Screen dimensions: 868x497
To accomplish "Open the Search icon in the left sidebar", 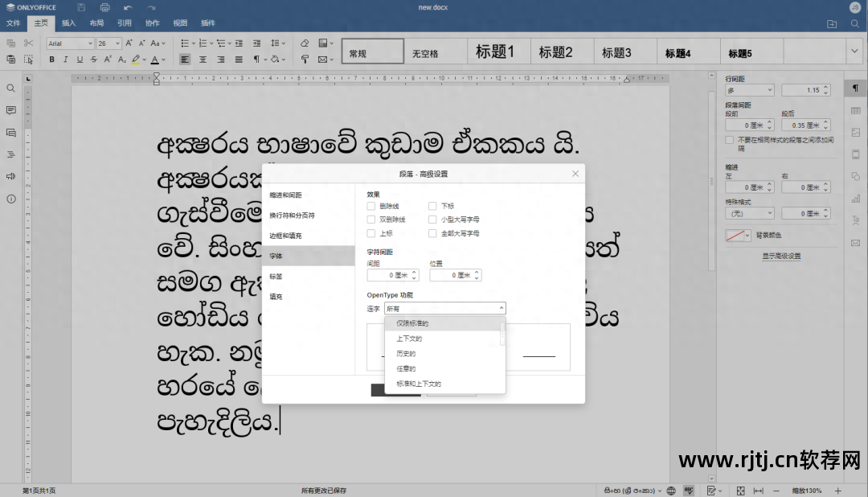I will click(x=11, y=88).
